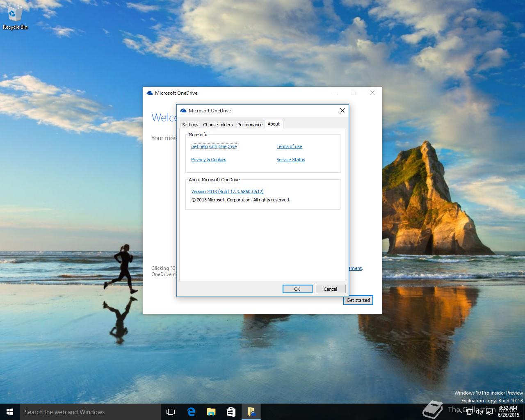Click the OneDrive cloud icon in settings dialog title
The image size is (525, 420).
(x=183, y=110)
